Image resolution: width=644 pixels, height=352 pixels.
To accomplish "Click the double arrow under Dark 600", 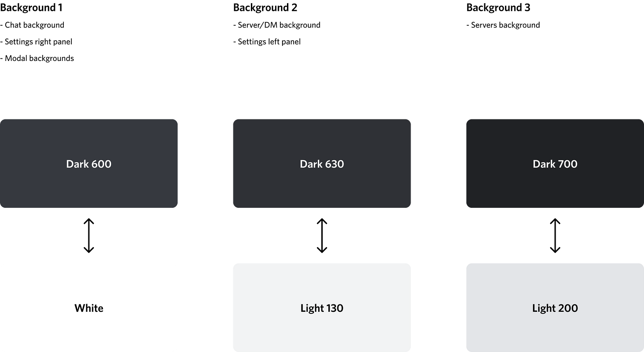I will coord(89,235).
